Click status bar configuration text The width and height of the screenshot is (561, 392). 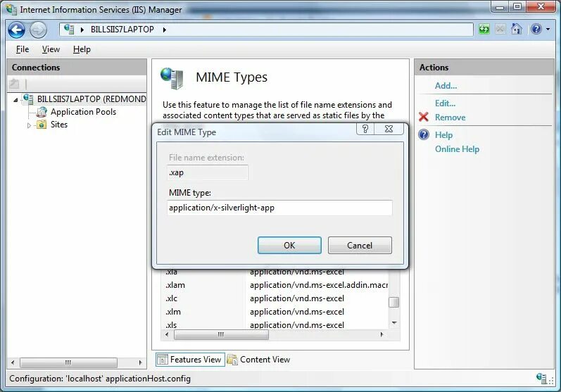[x=100, y=379]
